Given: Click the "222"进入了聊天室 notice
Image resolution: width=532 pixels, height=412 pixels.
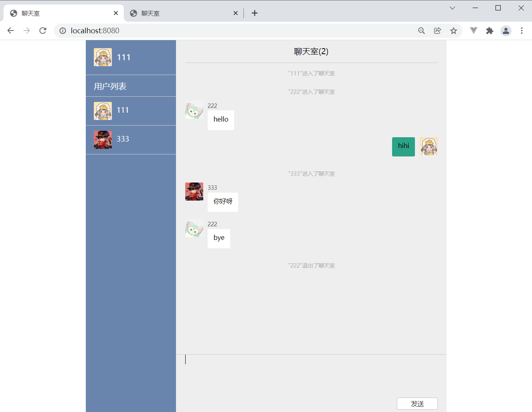Looking at the screenshot, I should pos(312,92).
